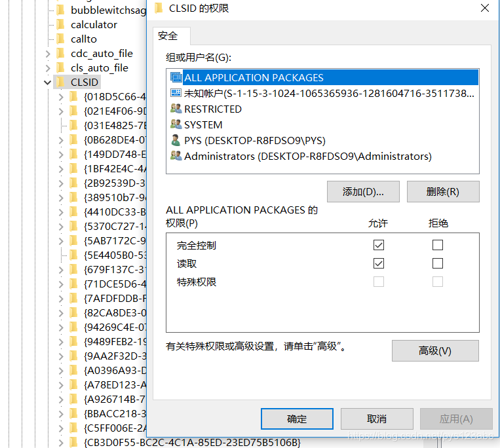Select the {CB3D0F55-BC2C-4C1A-85ED-23ED75B5106B} key
Viewport: 500px width, 448px height.
tap(192, 443)
